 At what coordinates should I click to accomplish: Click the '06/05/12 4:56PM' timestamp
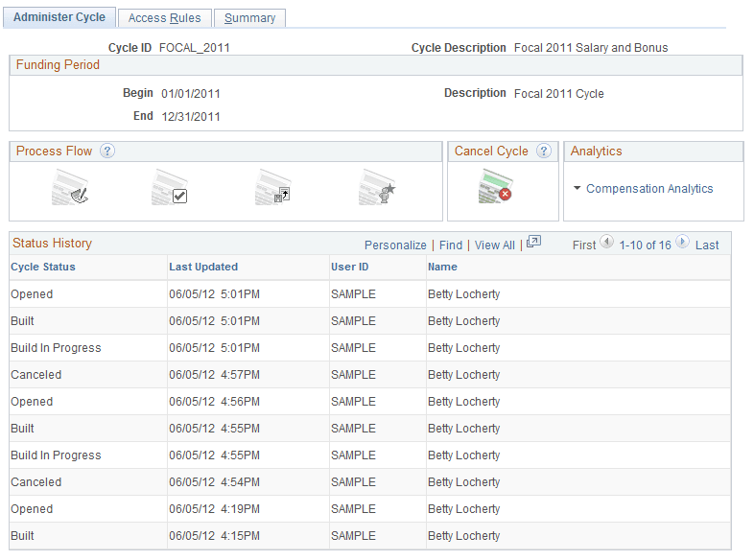[x=214, y=402]
